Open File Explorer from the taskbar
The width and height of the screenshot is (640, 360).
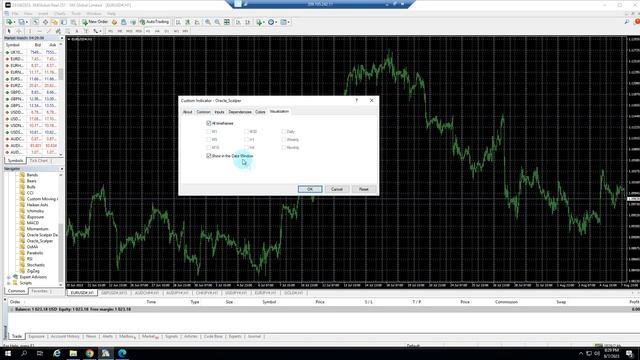(x=73, y=353)
